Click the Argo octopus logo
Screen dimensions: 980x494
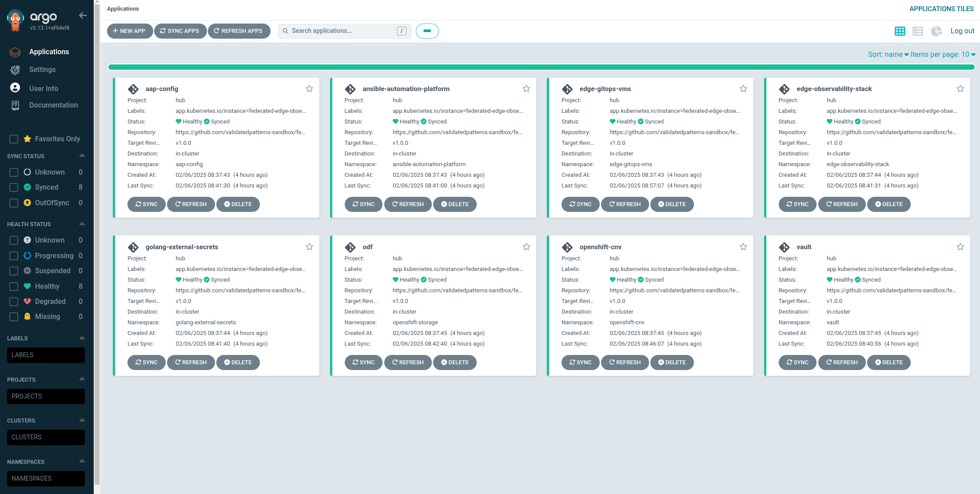tap(16, 20)
